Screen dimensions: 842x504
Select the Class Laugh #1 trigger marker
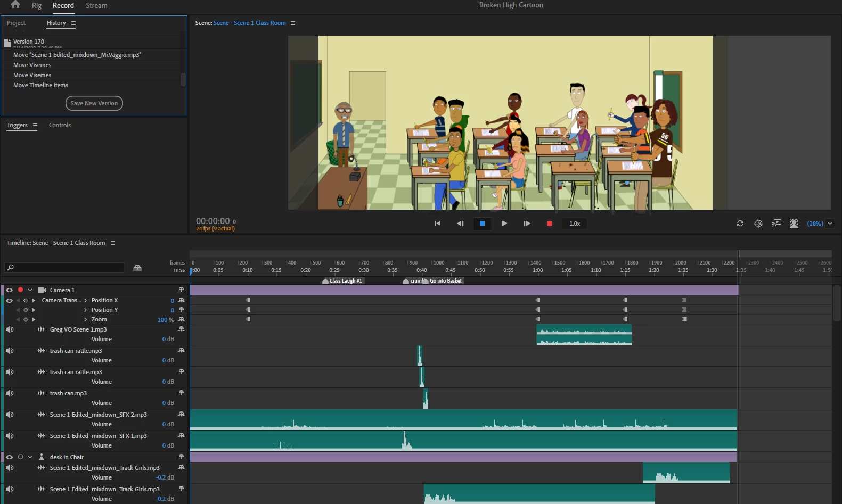342,281
